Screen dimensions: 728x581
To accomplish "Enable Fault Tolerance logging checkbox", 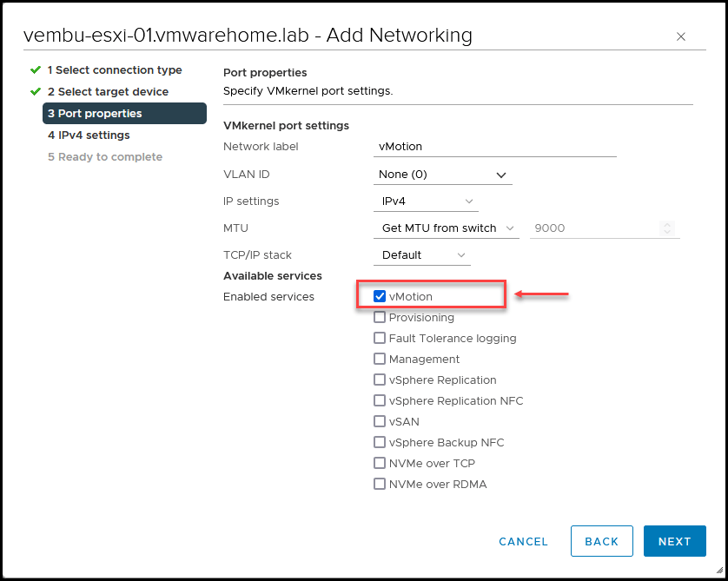I will pyautogui.click(x=380, y=338).
